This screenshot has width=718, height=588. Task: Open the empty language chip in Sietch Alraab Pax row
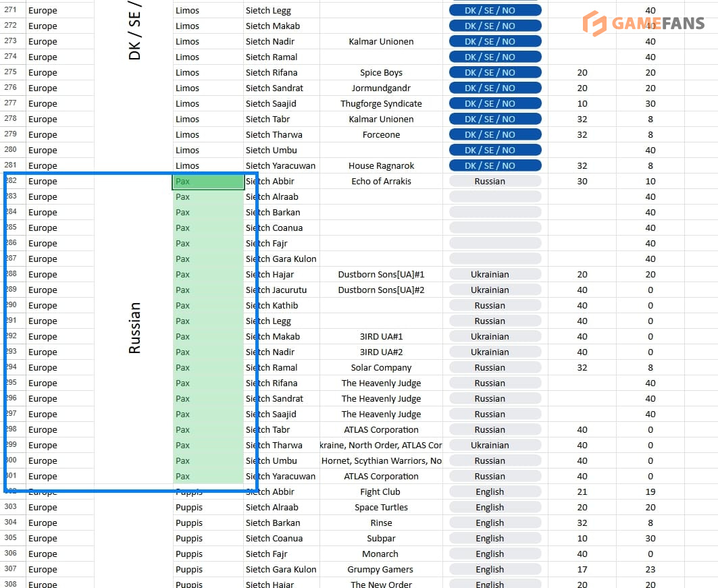[x=495, y=196]
